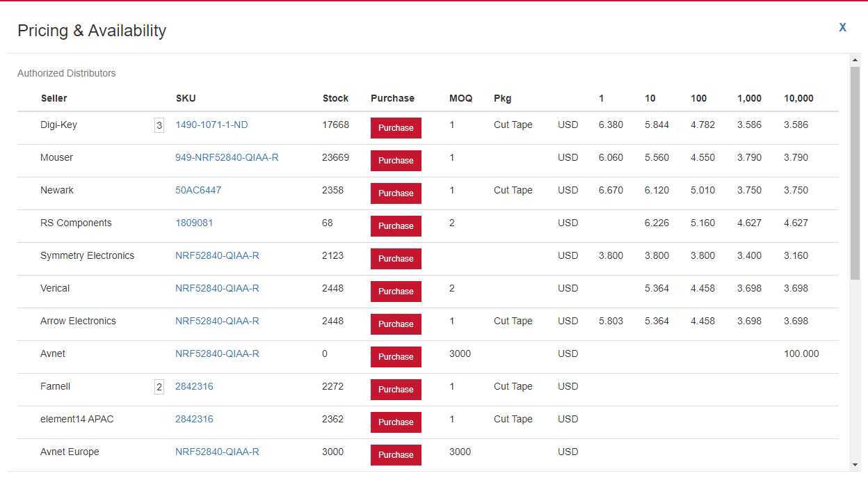Click the Seller column header
The height and width of the screenshot is (485, 868).
pos(54,98)
